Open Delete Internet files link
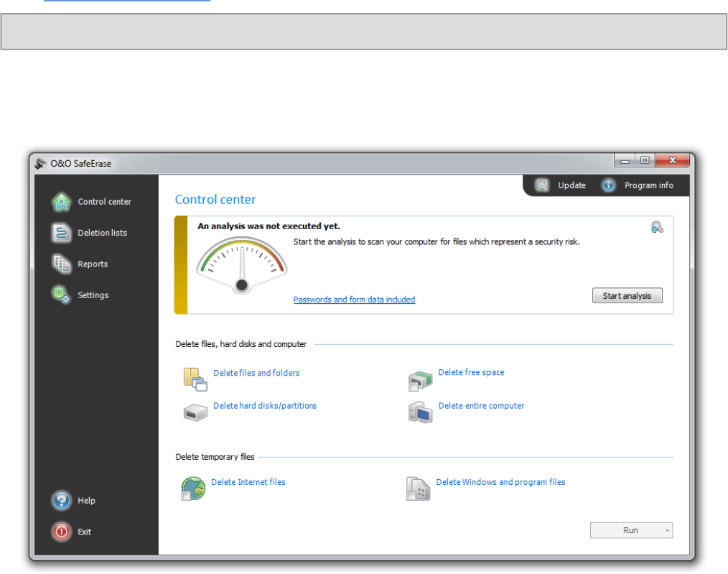This screenshot has width=728, height=574. (248, 482)
